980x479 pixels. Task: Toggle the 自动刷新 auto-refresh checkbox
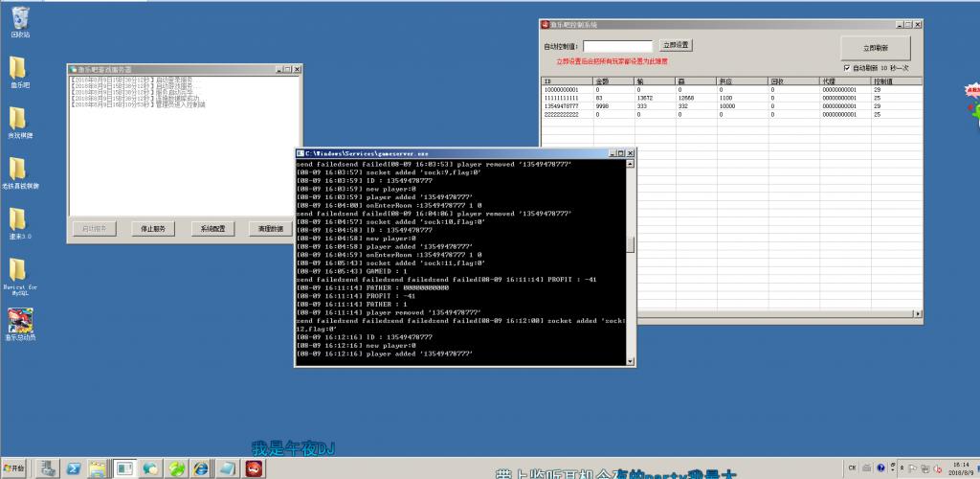848,67
